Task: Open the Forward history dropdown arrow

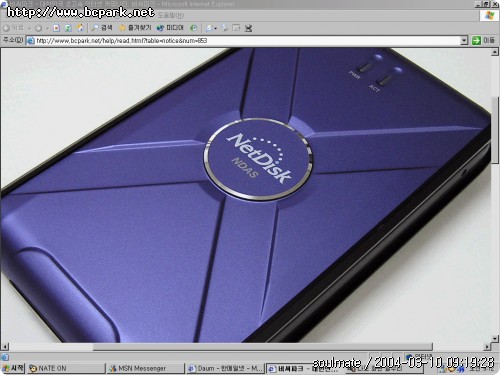Action: 47,28
